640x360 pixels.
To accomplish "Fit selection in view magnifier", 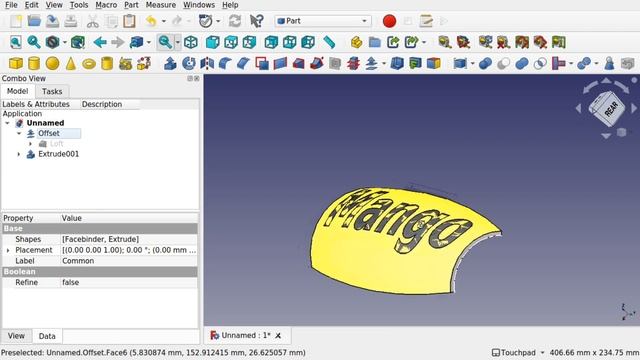I will 34,42.
